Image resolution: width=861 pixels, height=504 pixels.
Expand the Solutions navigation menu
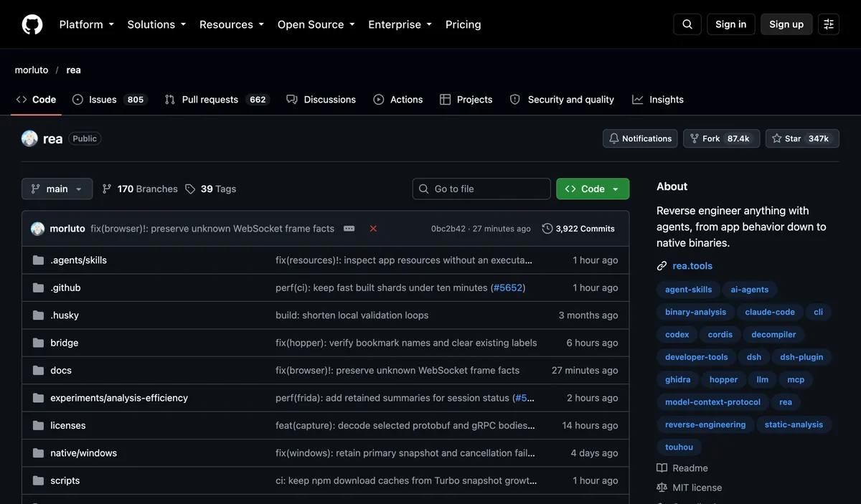tap(156, 24)
